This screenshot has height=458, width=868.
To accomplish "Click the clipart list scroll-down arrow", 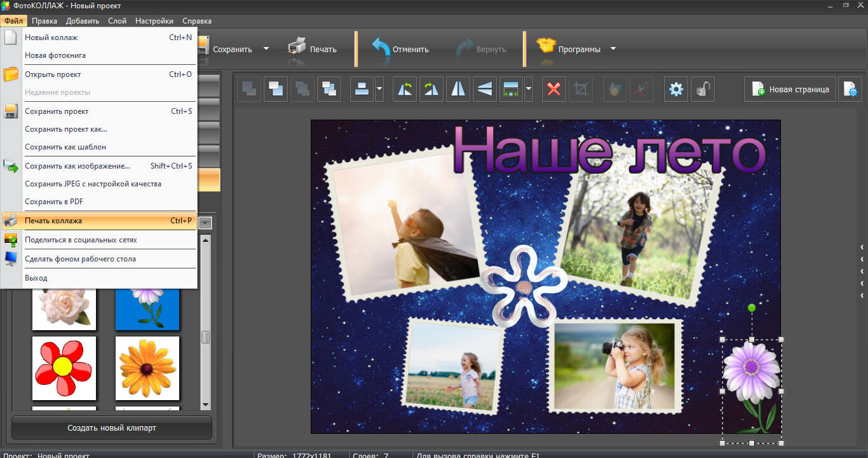I will (x=205, y=405).
